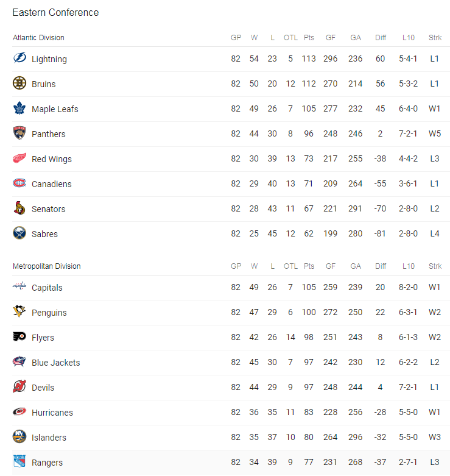450x476 pixels.
Task: Click the Panthers team logo
Action: click(x=19, y=133)
